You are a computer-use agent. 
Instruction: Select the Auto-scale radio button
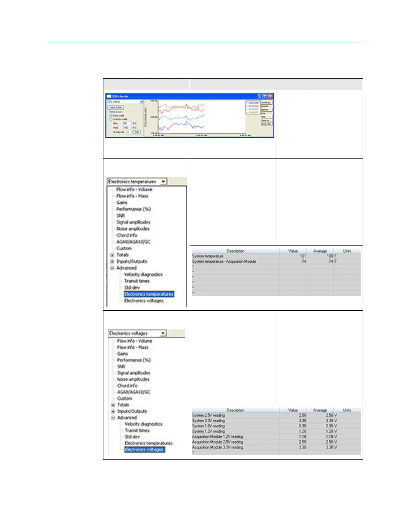click(x=111, y=115)
